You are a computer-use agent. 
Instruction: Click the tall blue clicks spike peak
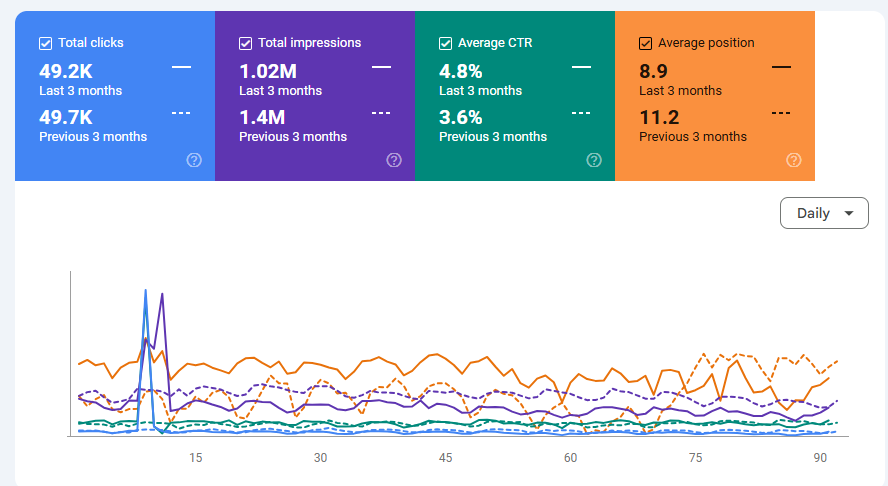(x=146, y=291)
